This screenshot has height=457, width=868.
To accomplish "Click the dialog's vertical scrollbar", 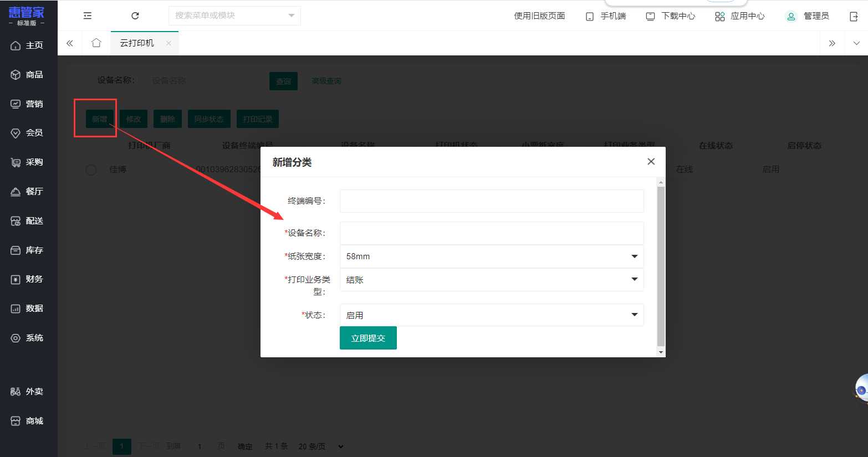I will point(661,266).
